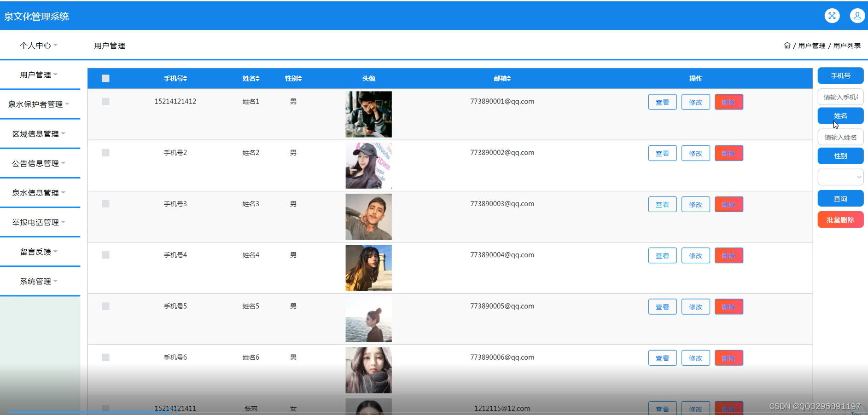This screenshot has width=868, height=415.
Task: Click 修改 for 姓名5 row
Action: [695, 307]
